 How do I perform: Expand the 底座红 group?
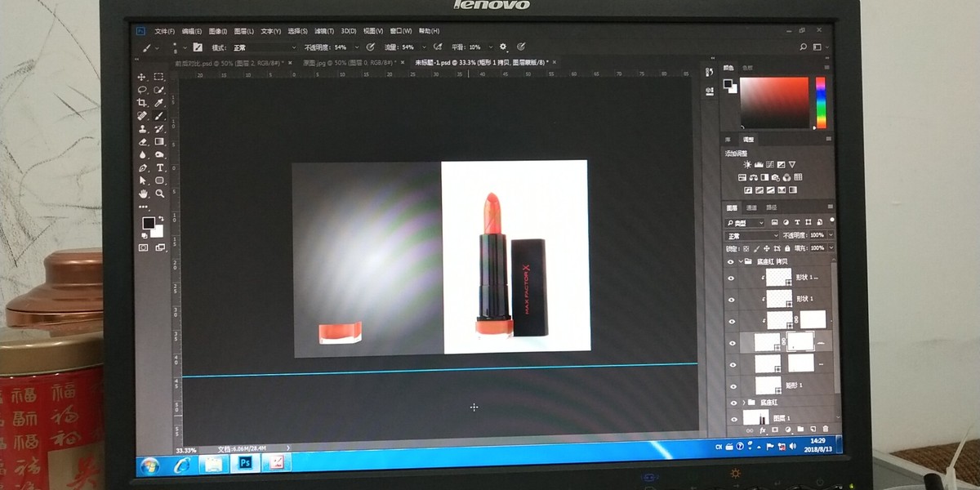click(x=744, y=403)
